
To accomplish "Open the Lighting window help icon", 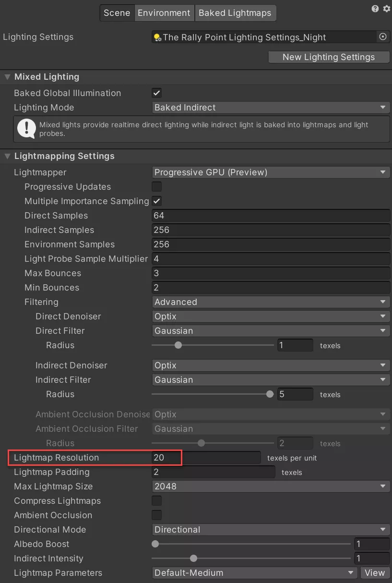I will [375, 9].
